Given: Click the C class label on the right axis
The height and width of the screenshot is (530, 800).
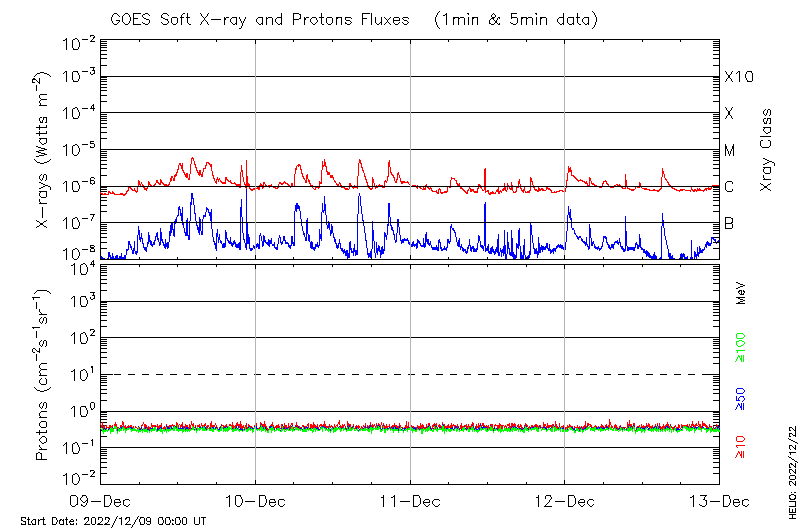Looking at the screenshot, I should point(729,187).
